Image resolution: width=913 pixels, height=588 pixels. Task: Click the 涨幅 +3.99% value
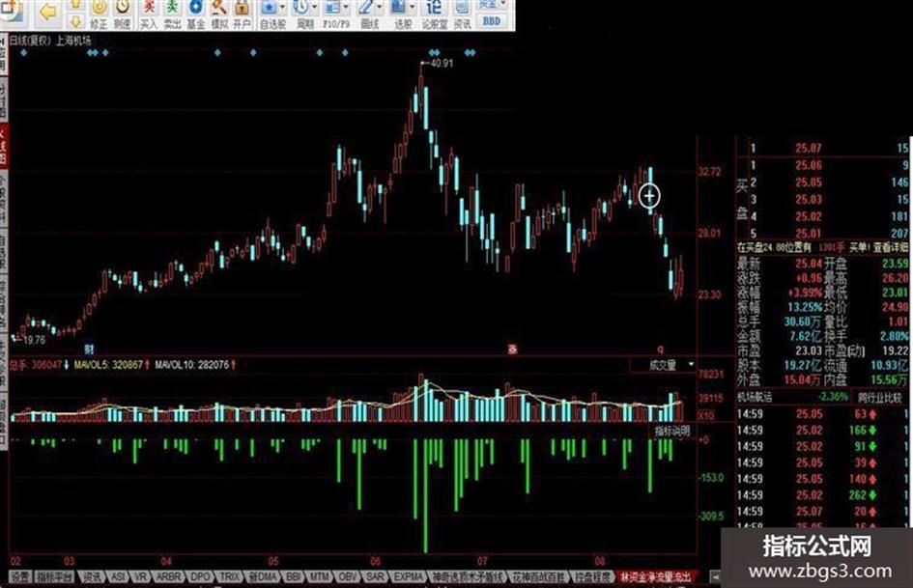coord(805,293)
